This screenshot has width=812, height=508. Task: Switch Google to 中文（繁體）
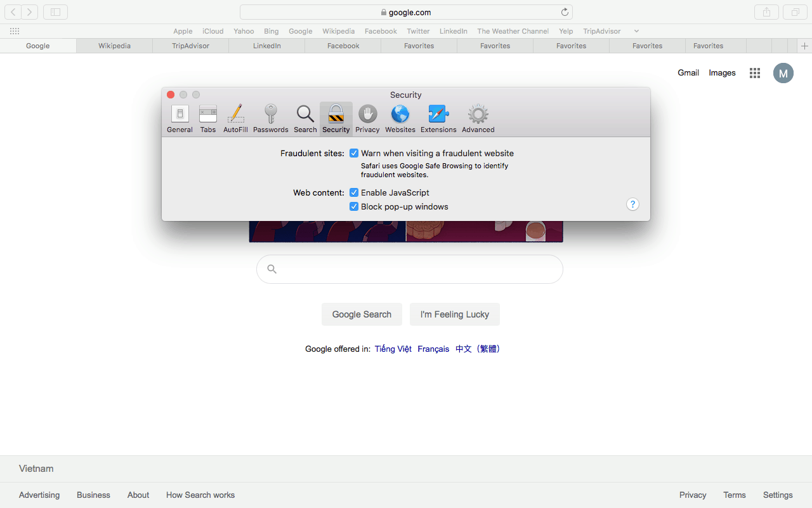(478, 349)
